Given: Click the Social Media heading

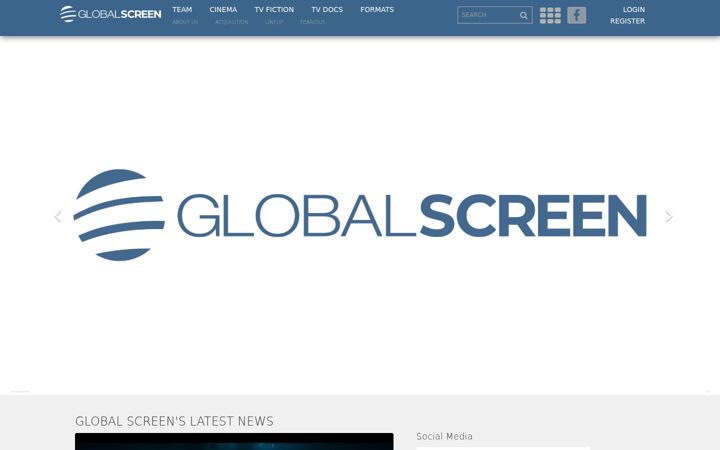Looking at the screenshot, I should point(444,436).
